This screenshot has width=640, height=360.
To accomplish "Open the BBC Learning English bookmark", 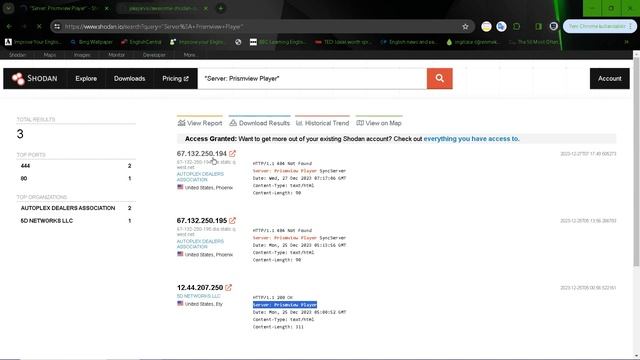I will [x=277, y=42].
